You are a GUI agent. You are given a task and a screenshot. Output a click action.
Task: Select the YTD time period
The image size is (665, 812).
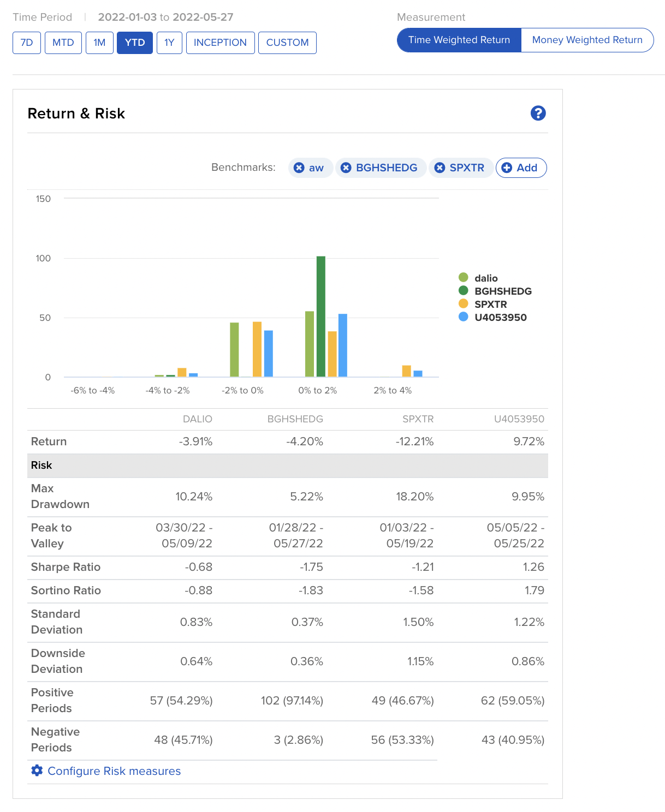[135, 43]
